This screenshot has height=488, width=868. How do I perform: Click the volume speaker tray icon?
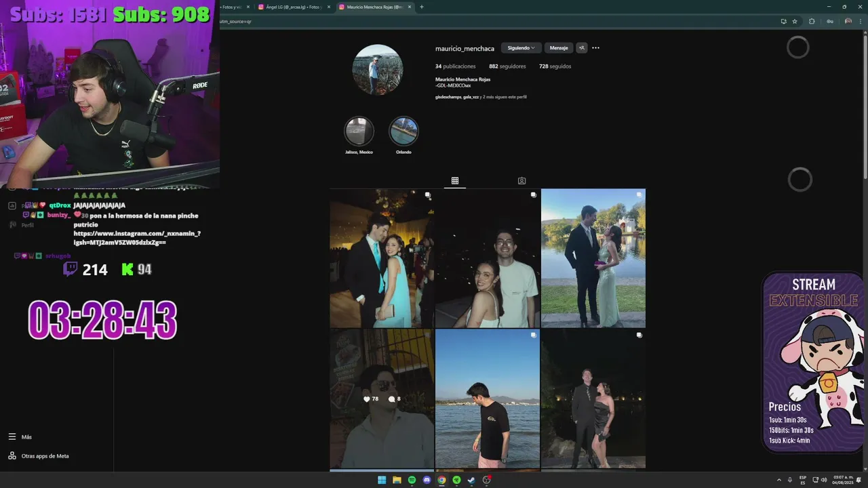click(824, 480)
